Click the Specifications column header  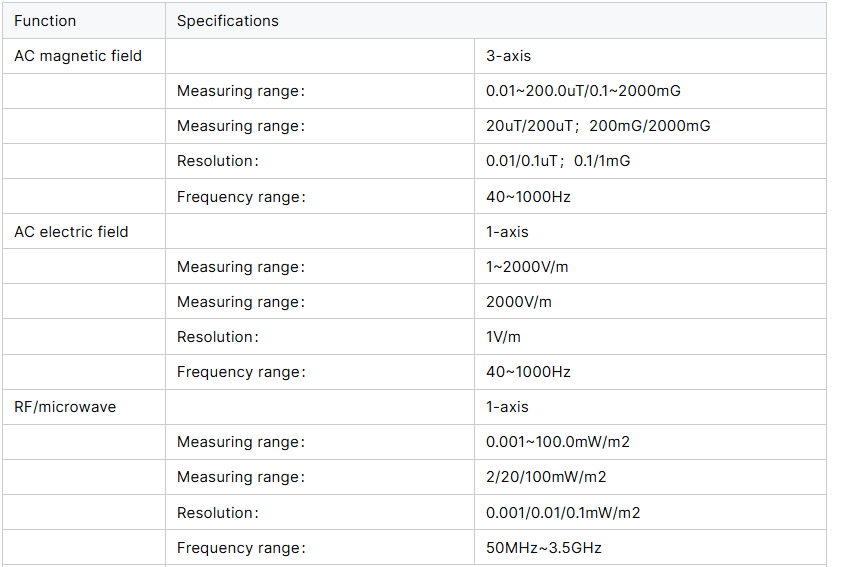click(x=228, y=21)
